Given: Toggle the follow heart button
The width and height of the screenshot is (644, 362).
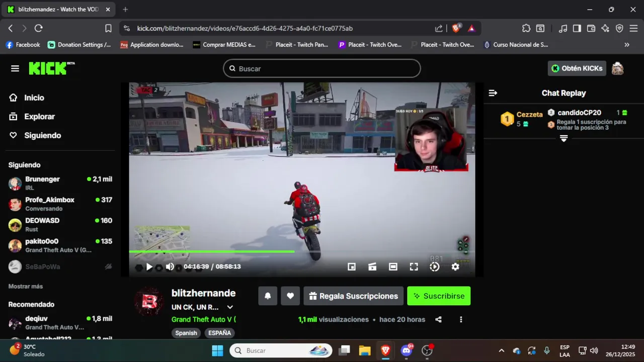Looking at the screenshot, I should pyautogui.click(x=290, y=296).
